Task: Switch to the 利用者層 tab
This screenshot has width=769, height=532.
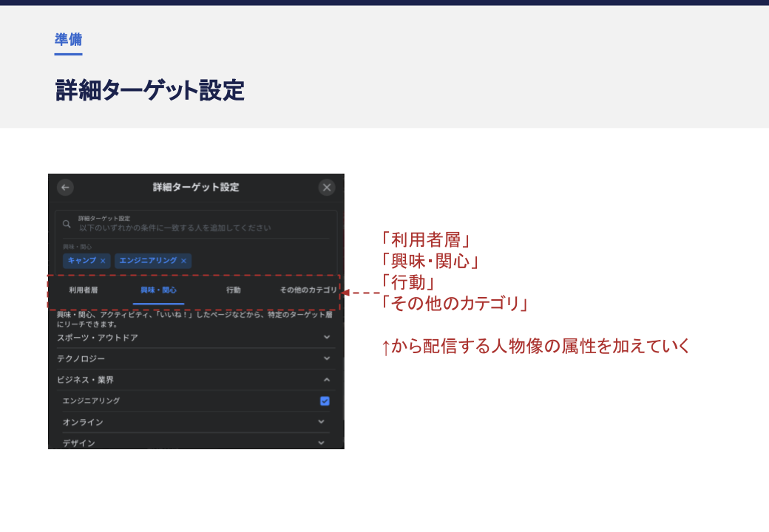Action: (84, 290)
